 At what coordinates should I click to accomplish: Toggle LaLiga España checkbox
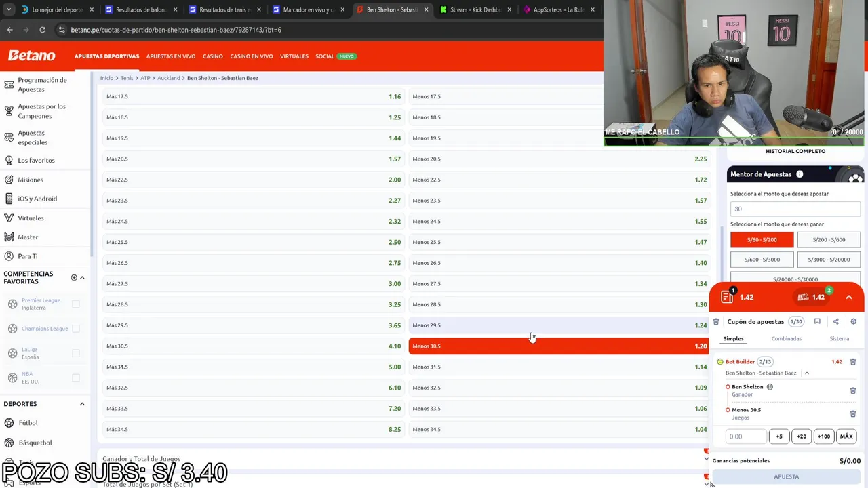point(76,353)
